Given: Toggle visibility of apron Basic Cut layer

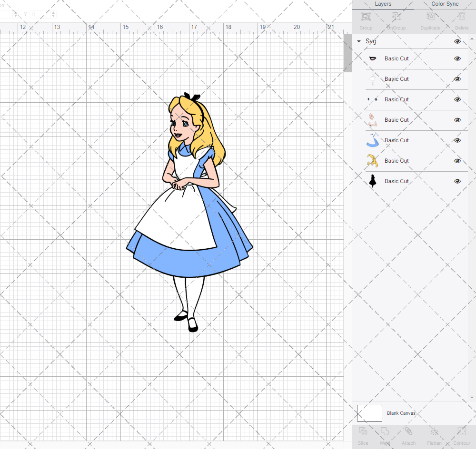Looking at the screenshot, I should click(457, 79).
